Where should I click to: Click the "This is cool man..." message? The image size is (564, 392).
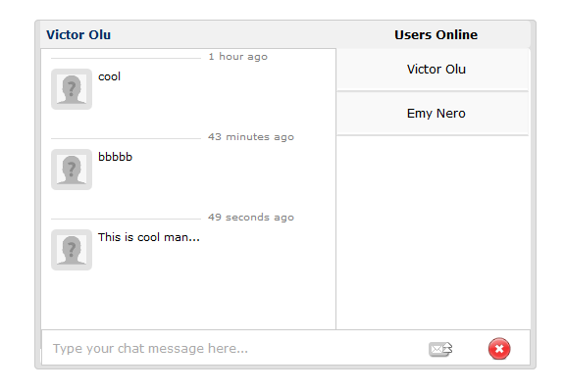click(x=149, y=237)
